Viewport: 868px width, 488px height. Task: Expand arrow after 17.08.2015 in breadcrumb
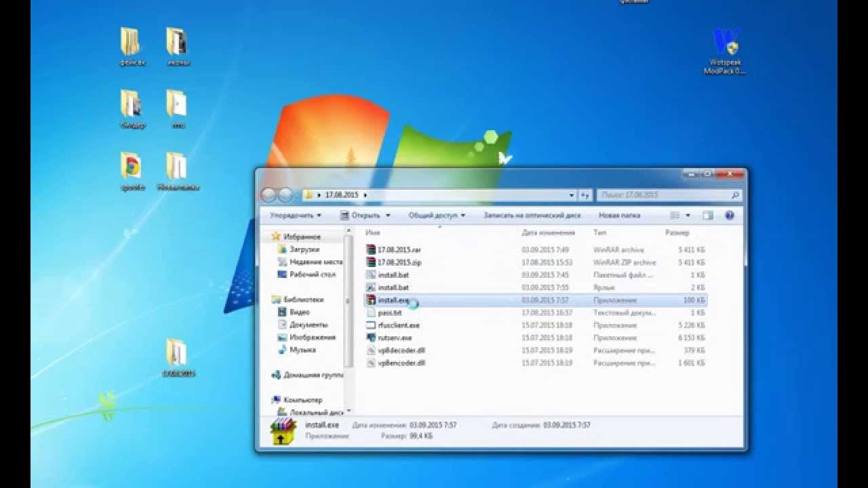(366, 195)
